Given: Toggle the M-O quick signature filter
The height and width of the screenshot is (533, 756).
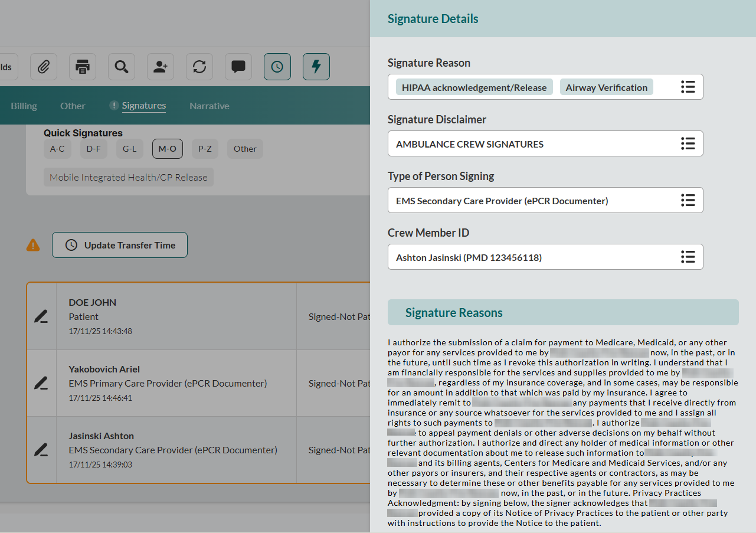Looking at the screenshot, I should 168,149.
